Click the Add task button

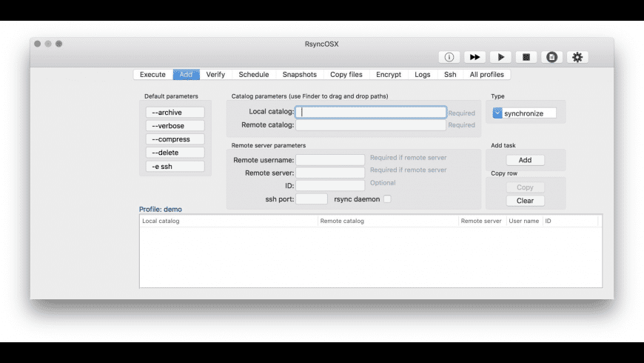click(526, 160)
